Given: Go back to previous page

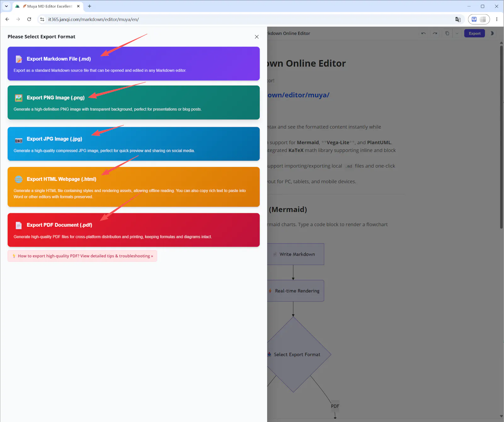Looking at the screenshot, I should (7, 19).
